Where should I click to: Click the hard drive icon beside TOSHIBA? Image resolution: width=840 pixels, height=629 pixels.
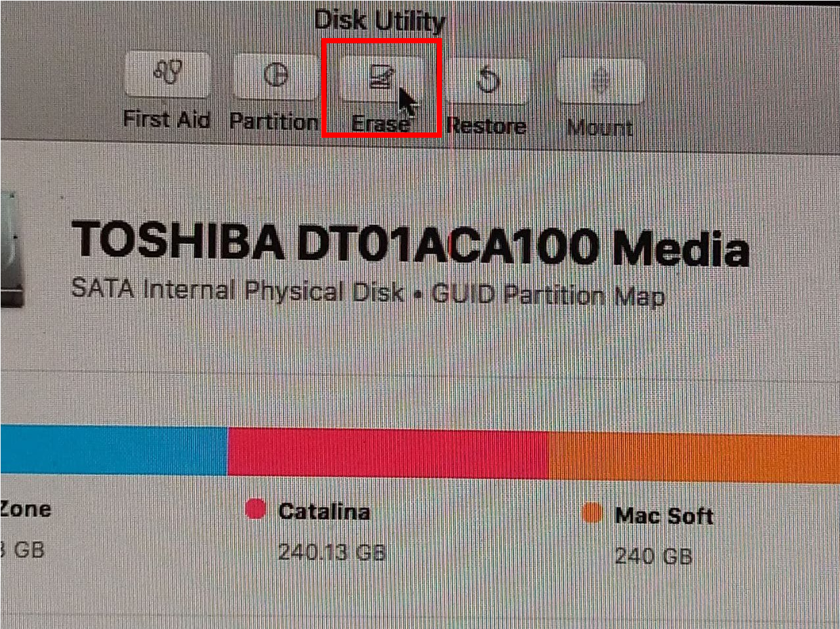pos(12,249)
